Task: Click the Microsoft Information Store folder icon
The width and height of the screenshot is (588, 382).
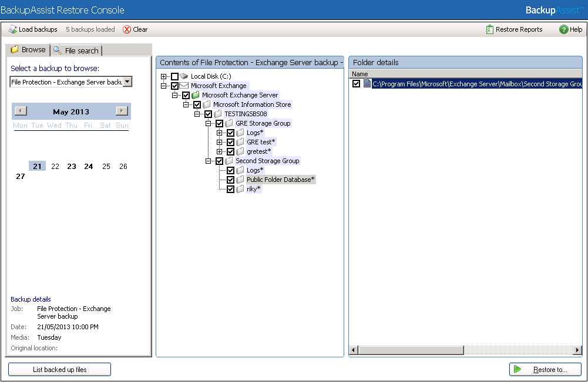Action: point(207,104)
